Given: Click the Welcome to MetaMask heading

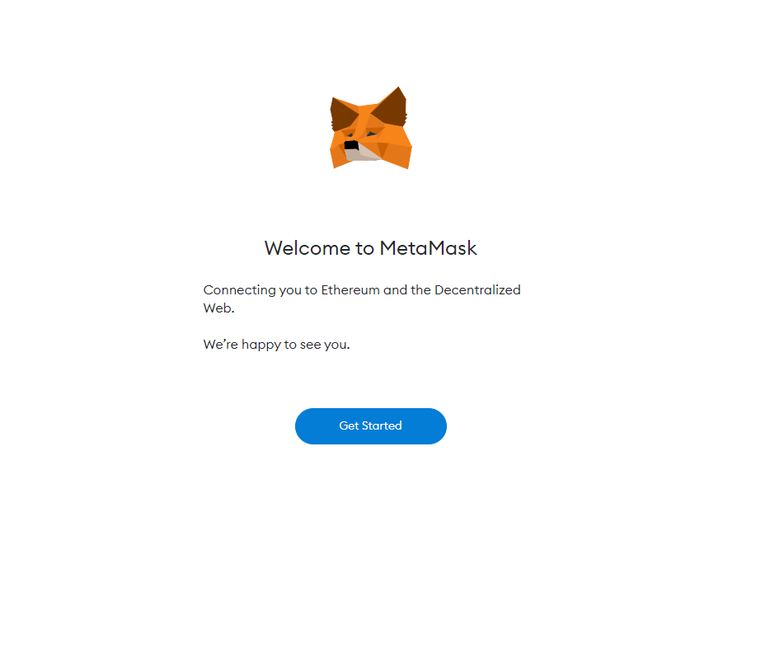Looking at the screenshot, I should pos(370,248).
